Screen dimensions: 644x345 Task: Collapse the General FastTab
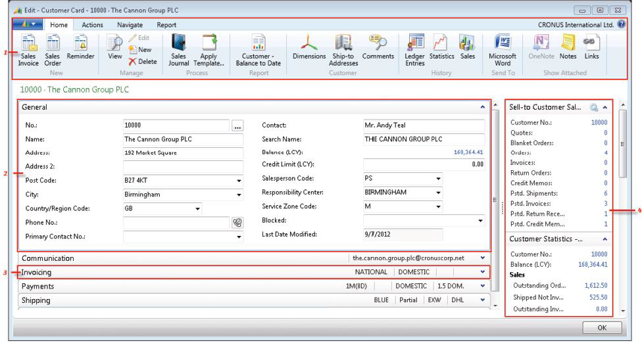[483, 107]
